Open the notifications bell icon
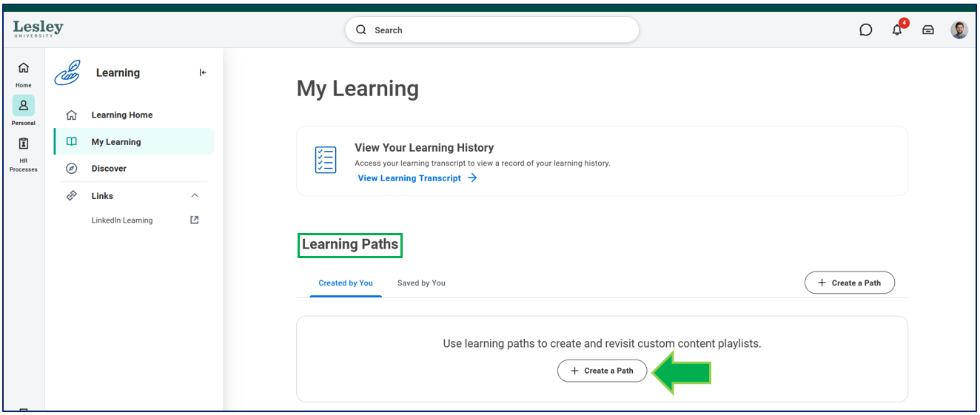Viewport: 980px width, 415px height. [897, 30]
